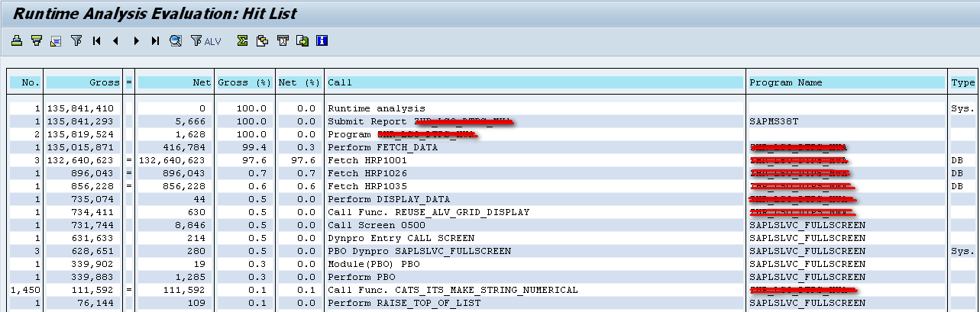
Task: Click the ALV filter button
Action: point(205,41)
